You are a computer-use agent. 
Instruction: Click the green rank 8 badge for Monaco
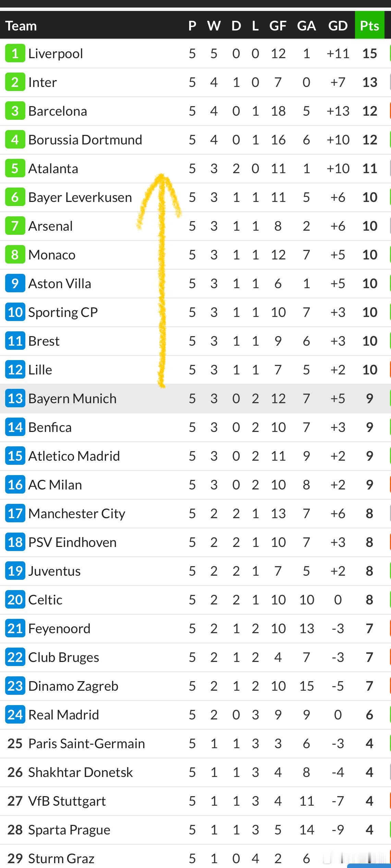(15, 255)
